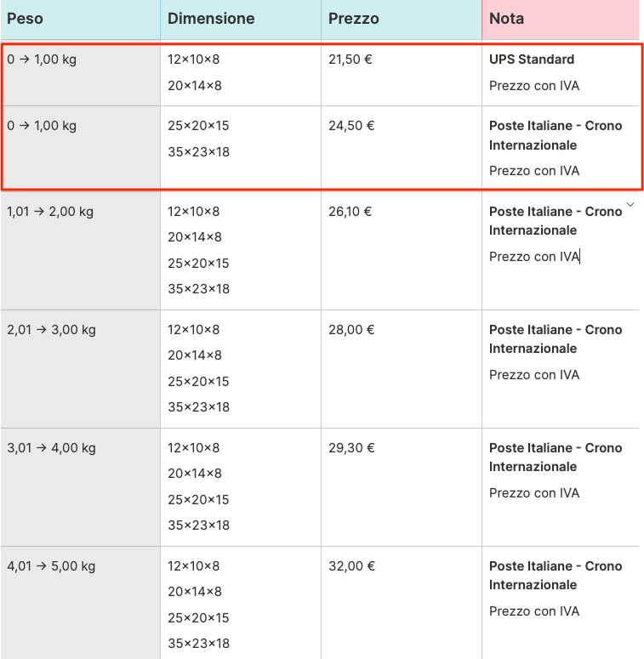Select the 28,00 € price cell
The width and height of the screenshot is (644, 659).
[x=350, y=330]
